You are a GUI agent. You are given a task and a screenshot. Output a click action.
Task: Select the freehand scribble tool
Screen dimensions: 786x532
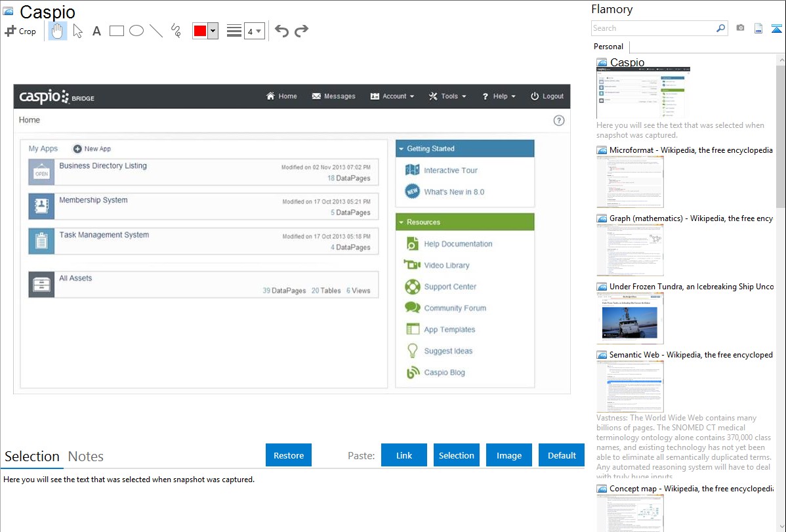(176, 31)
